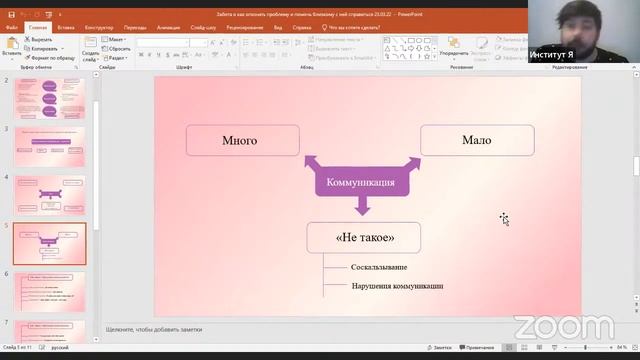Select the oval shape in gallery
The image size is (640, 360).
[x=419, y=40]
